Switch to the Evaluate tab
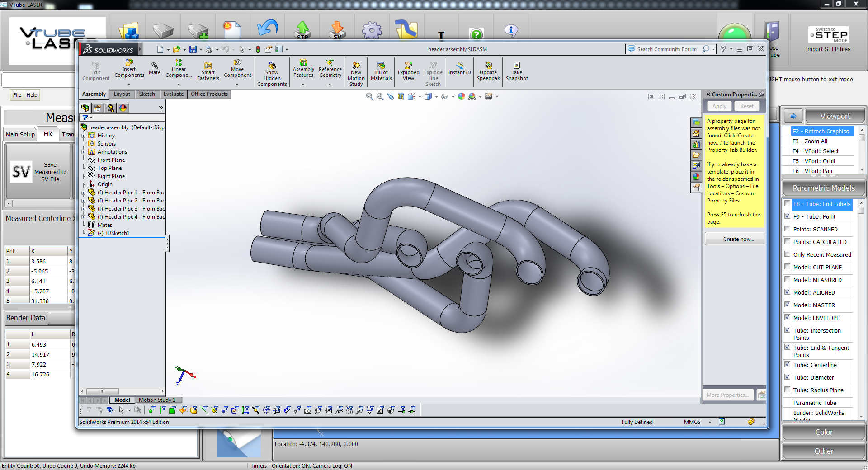The image size is (868, 470). pyautogui.click(x=174, y=94)
